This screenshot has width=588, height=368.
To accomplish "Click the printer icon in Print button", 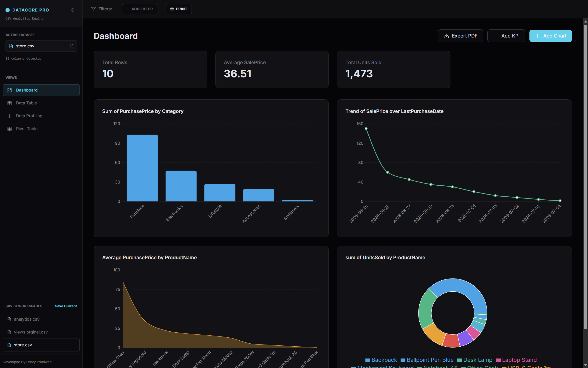I will click(x=172, y=9).
